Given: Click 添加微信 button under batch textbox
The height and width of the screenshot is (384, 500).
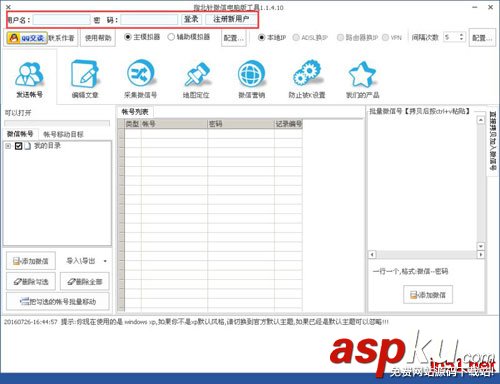Looking at the screenshot, I should 428,295.
